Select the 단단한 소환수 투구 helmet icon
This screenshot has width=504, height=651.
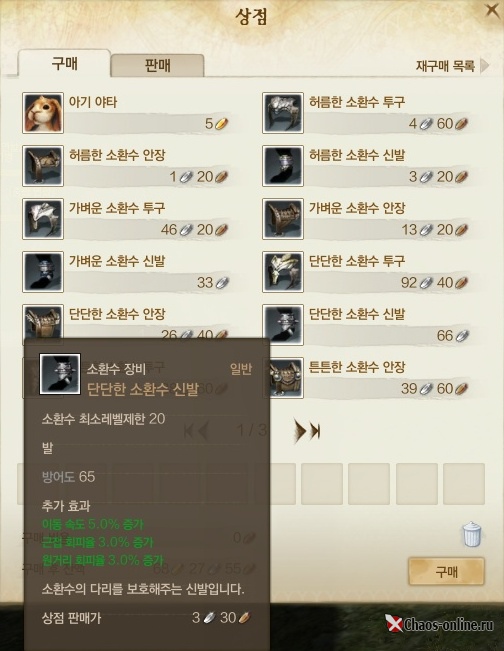[x=283, y=272]
